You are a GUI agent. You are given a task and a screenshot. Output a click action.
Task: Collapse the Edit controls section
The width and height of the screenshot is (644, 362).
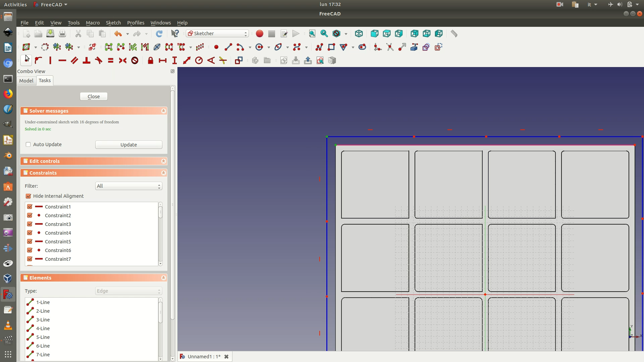pyautogui.click(x=163, y=161)
